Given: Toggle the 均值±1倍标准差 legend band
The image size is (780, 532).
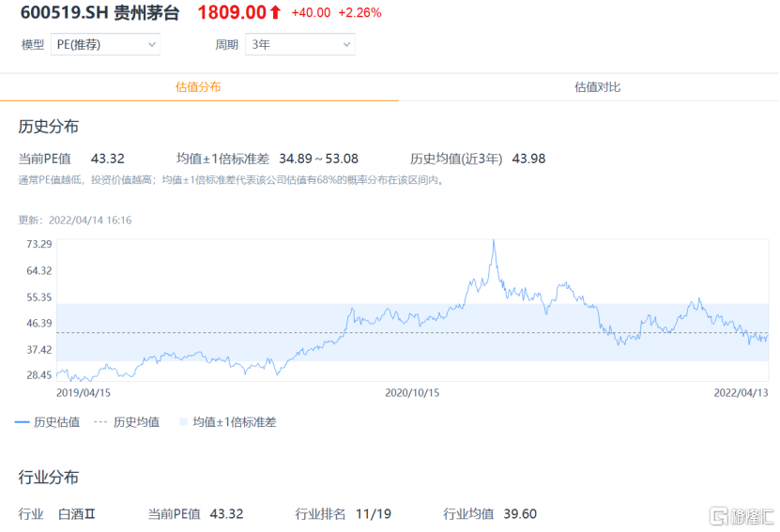Looking at the screenshot, I should [228, 422].
